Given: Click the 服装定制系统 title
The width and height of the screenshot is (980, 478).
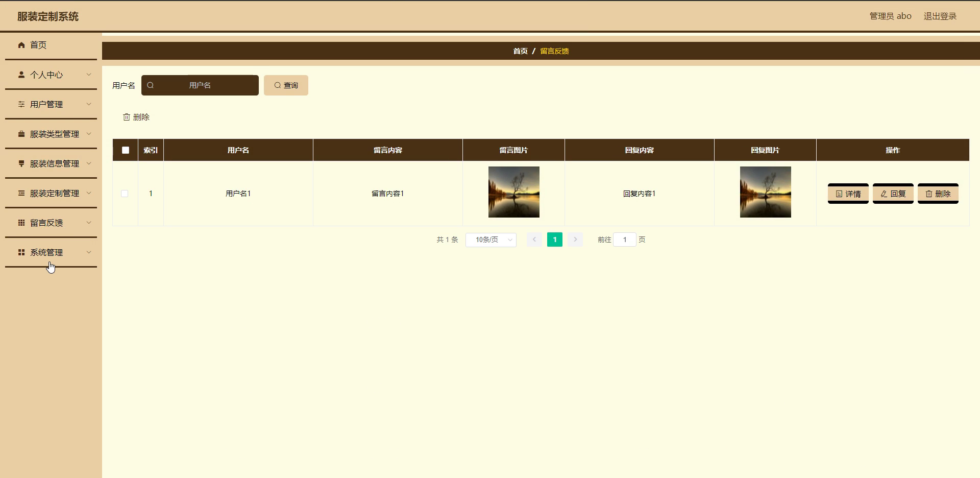Looking at the screenshot, I should tap(48, 16).
